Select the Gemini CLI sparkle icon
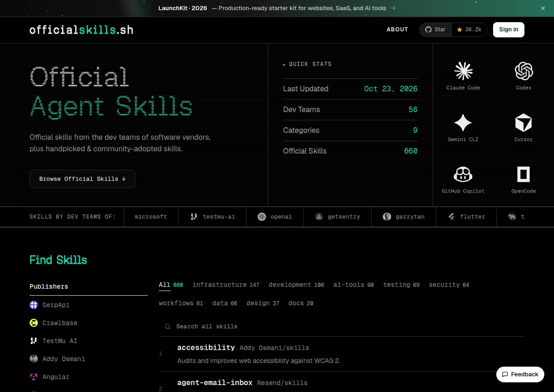Viewport: 554px width, 392px height. click(x=463, y=123)
